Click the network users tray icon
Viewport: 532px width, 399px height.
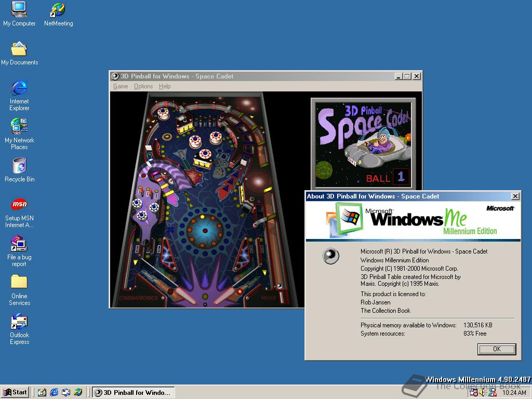pos(493,393)
